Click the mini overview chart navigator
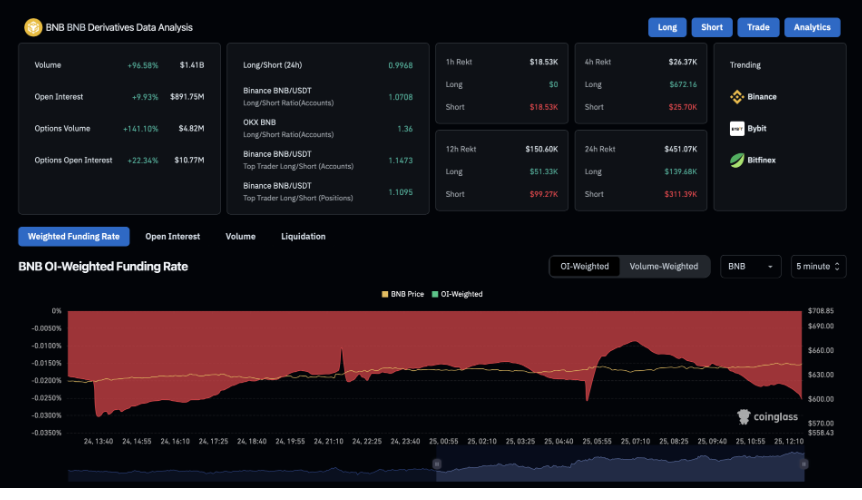The image size is (862, 500). pyautogui.click(x=436, y=466)
